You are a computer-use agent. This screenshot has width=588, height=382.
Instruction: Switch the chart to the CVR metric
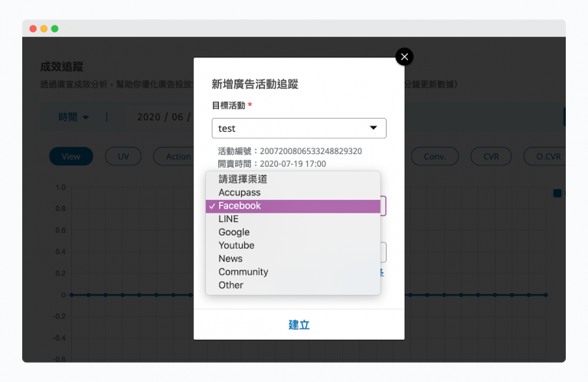pos(491,156)
